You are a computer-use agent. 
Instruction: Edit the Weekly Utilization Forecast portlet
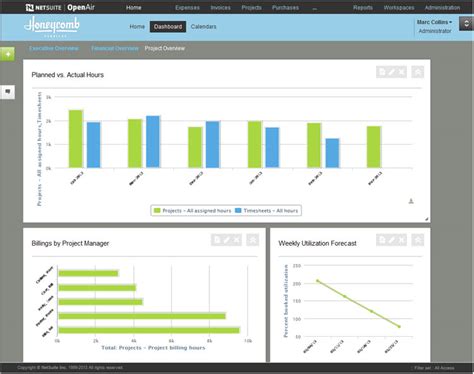coord(392,240)
